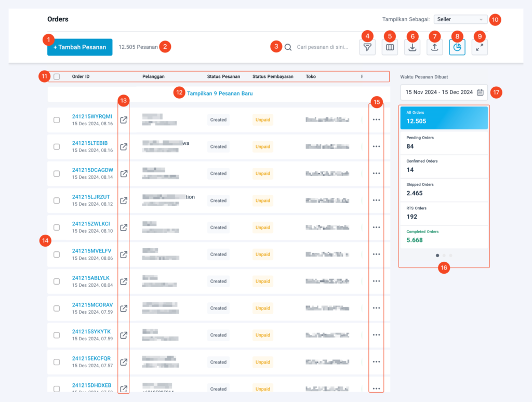
Task: Open order ID 241215MCORAV link
Action: pos(92,305)
